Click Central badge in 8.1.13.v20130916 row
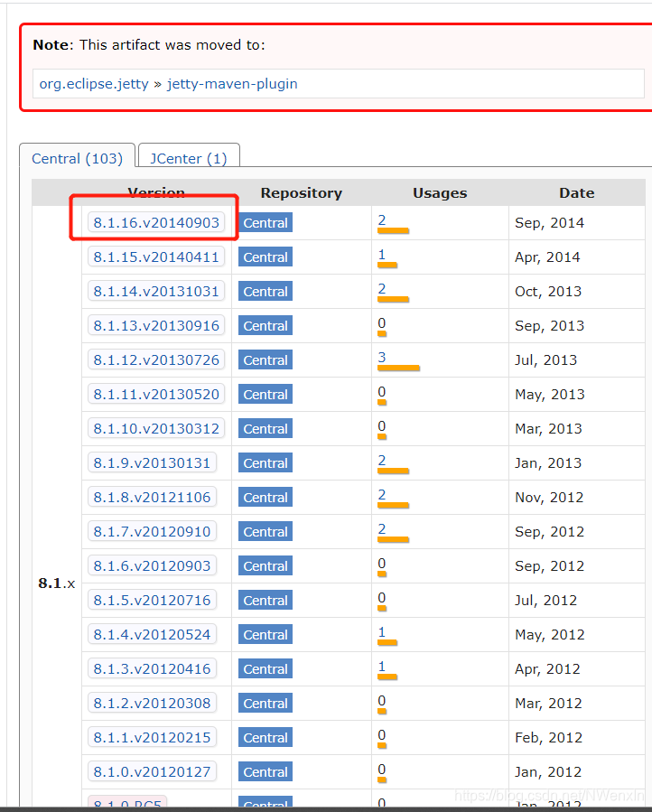This screenshot has height=812, width=652. tap(265, 326)
